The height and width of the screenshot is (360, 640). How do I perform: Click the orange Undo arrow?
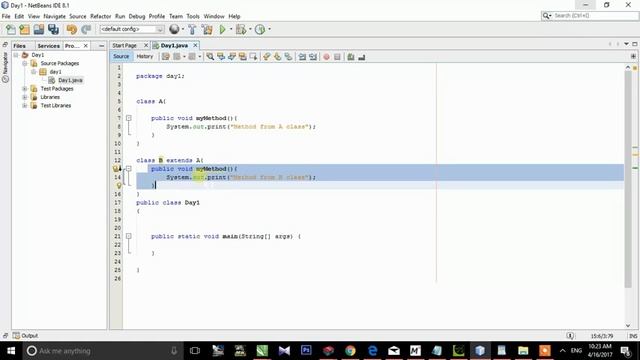coord(71,29)
